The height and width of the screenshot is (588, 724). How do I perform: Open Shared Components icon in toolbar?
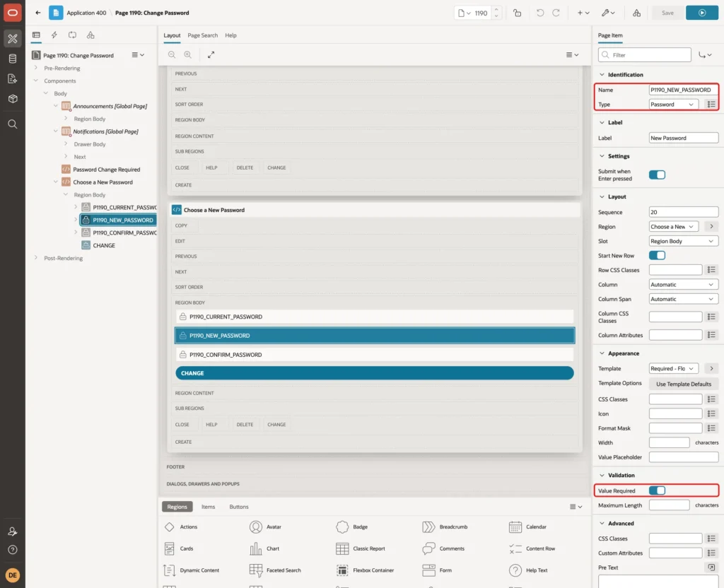[x=637, y=13]
